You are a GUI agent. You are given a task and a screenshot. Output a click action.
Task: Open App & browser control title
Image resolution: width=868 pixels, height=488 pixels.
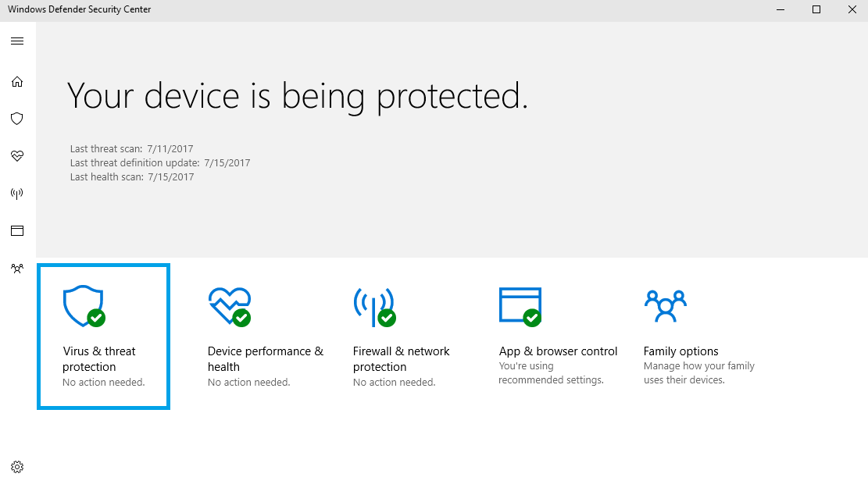pyautogui.click(x=558, y=351)
